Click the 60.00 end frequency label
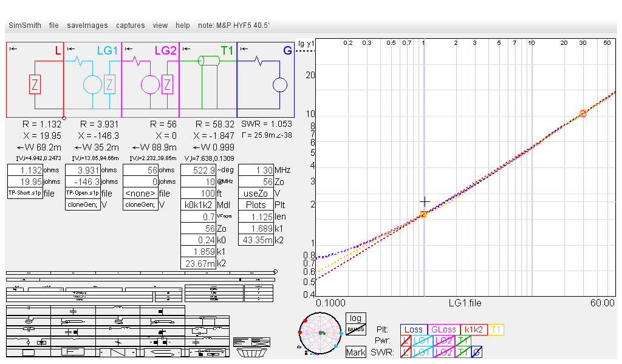 coord(602,303)
